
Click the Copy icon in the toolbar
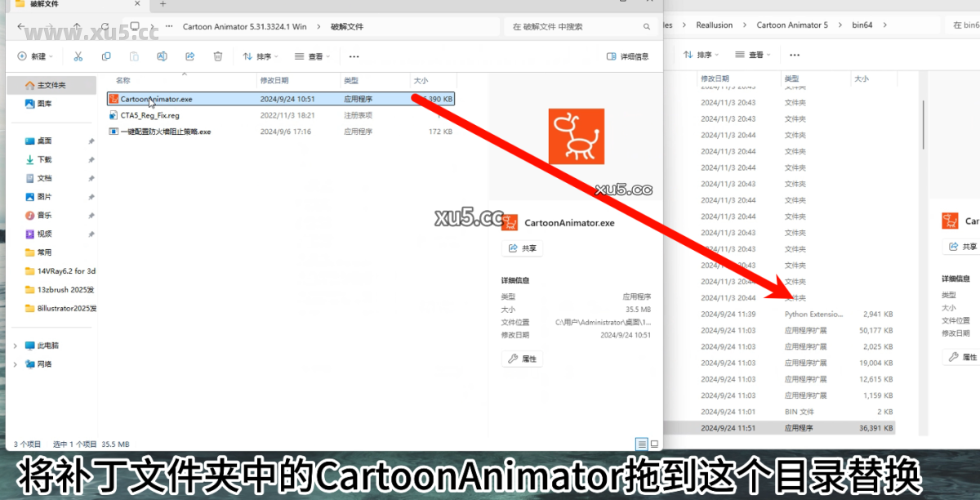[107, 56]
